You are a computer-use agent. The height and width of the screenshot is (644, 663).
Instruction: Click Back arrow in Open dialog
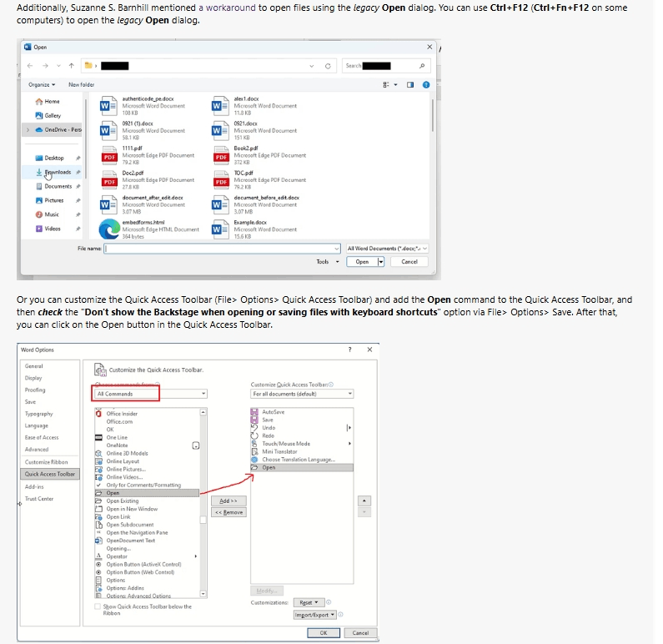pos(29,66)
